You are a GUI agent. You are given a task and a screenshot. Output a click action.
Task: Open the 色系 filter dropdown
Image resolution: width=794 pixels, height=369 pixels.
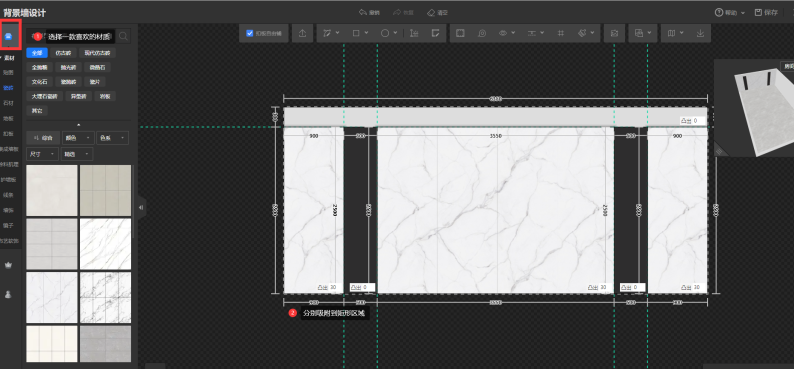tap(112, 138)
